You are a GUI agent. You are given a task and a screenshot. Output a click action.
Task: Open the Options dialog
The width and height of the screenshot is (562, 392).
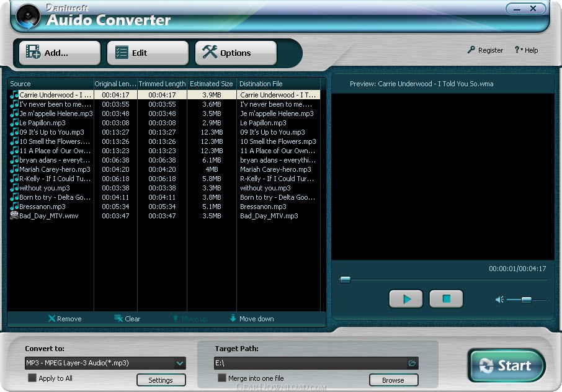236,53
